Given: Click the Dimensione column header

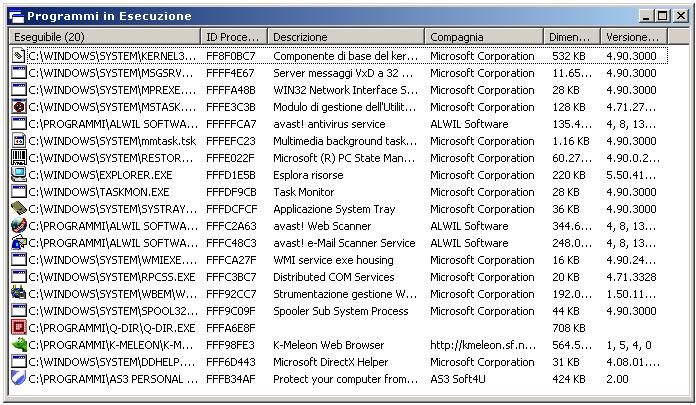Looking at the screenshot, I should (x=573, y=37).
